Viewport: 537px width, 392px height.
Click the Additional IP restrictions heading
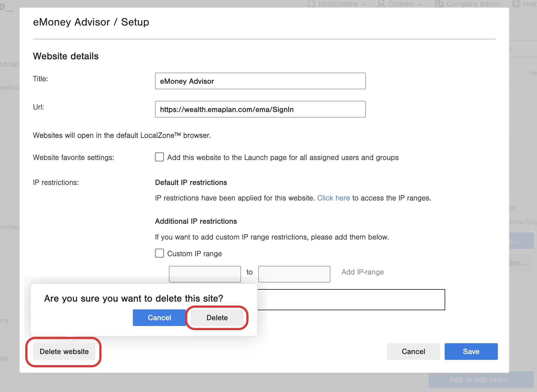coord(196,221)
